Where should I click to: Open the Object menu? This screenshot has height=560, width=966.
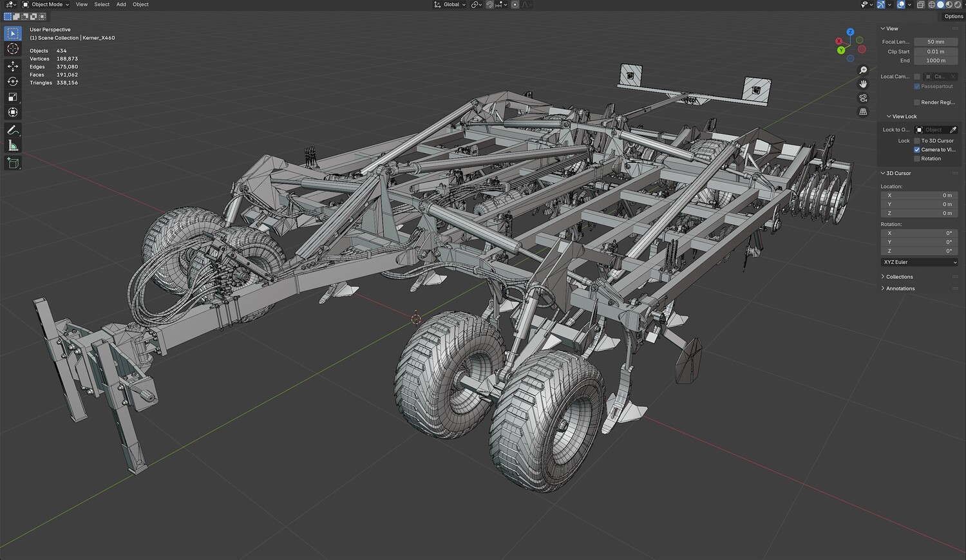140,5
